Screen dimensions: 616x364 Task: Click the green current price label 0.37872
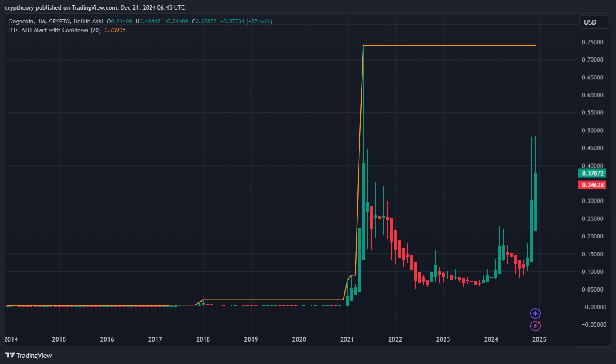point(592,173)
